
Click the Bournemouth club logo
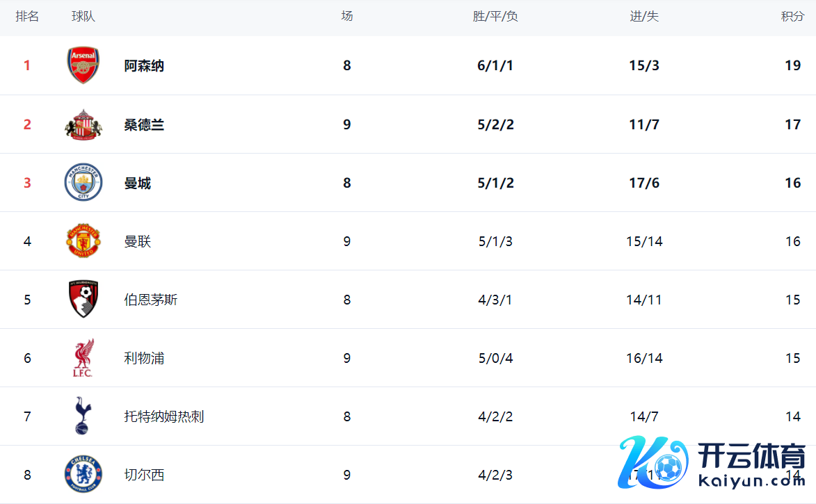click(83, 300)
